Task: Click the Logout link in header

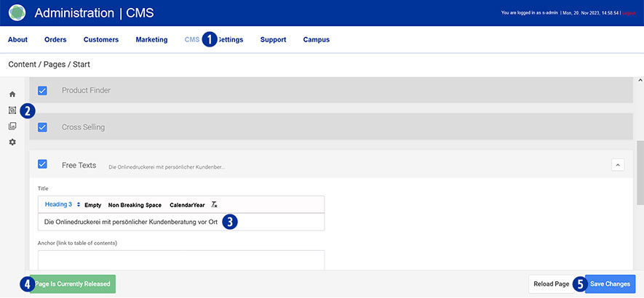Action: (x=630, y=13)
